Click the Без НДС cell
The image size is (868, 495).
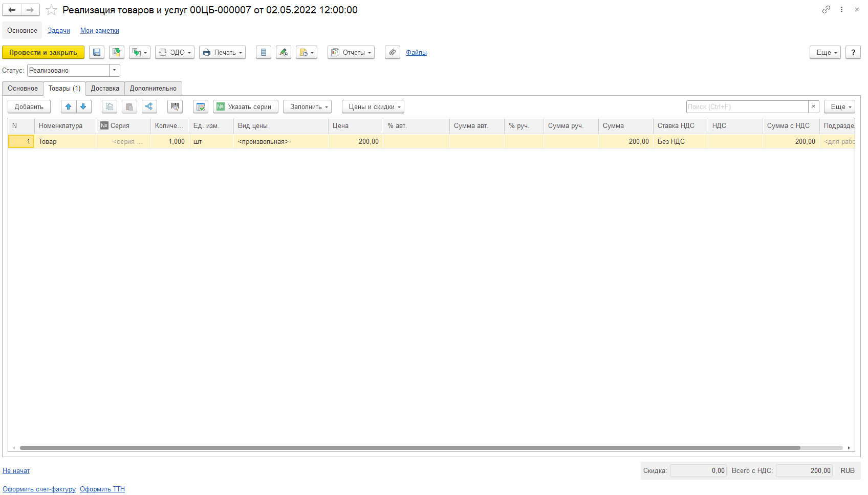[x=681, y=142]
